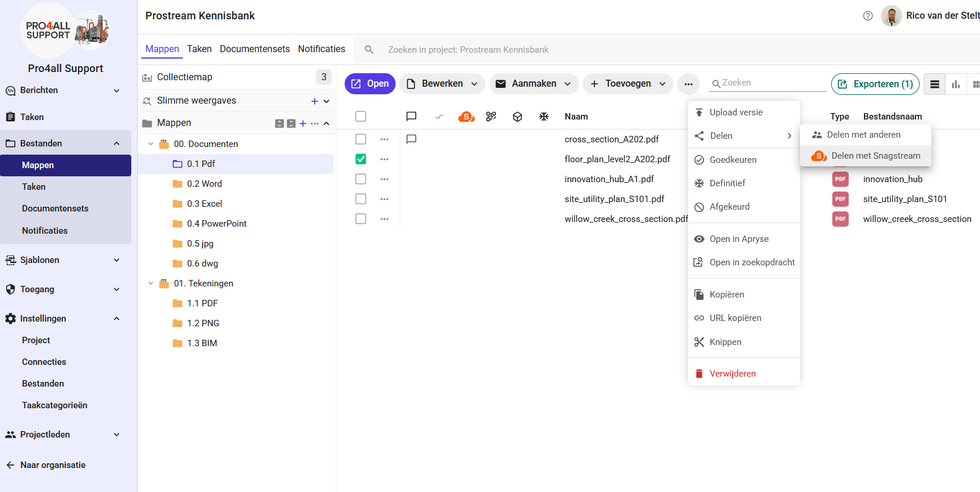Switch to bar chart view
Viewport: 980px width, 492px height.
[956, 84]
